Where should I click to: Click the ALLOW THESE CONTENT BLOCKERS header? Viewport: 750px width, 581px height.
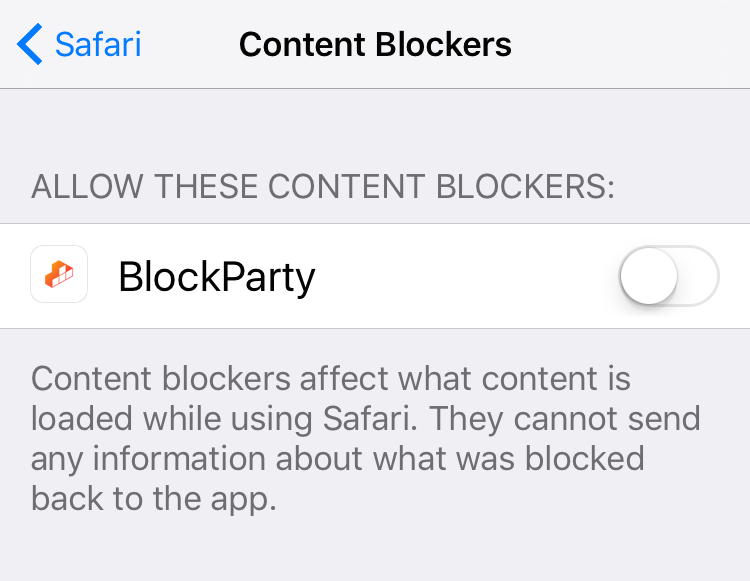pyautogui.click(x=323, y=186)
